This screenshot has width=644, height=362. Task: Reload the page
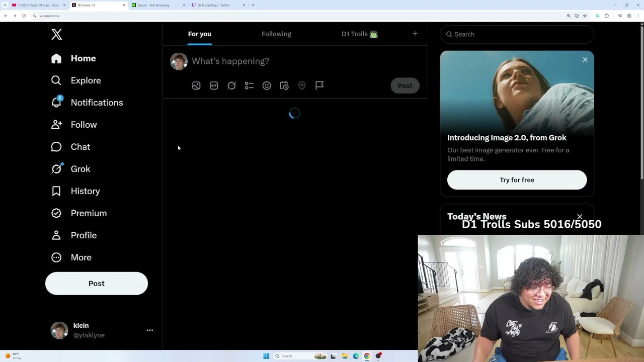pyautogui.click(x=24, y=16)
